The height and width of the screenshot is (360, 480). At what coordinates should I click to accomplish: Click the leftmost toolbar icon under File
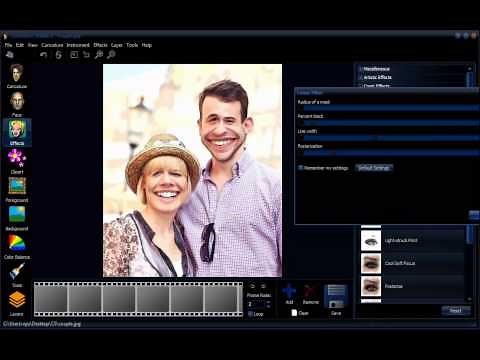tap(10, 55)
